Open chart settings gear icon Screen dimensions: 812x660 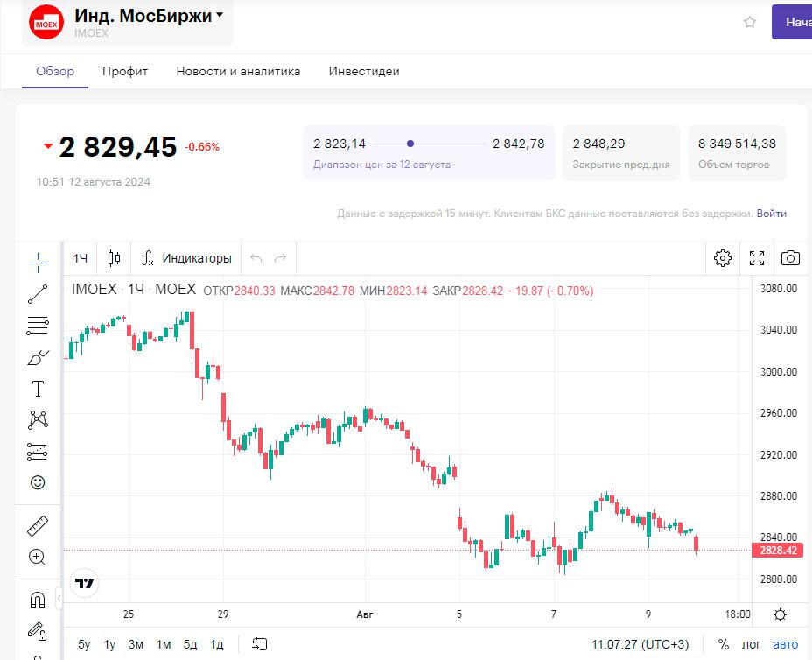[x=723, y=258]
